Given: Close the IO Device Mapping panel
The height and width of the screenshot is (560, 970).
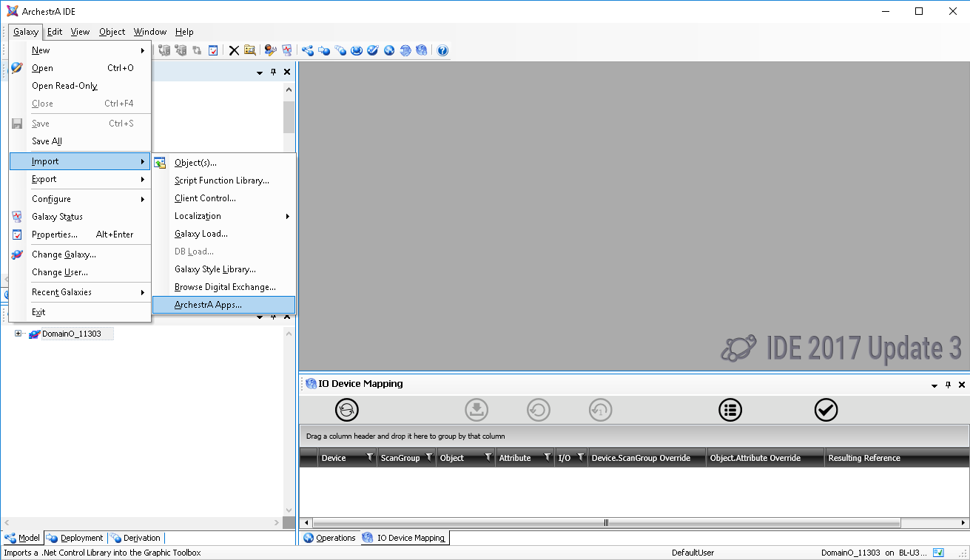Looking at the screenshot, I should 962,385.
